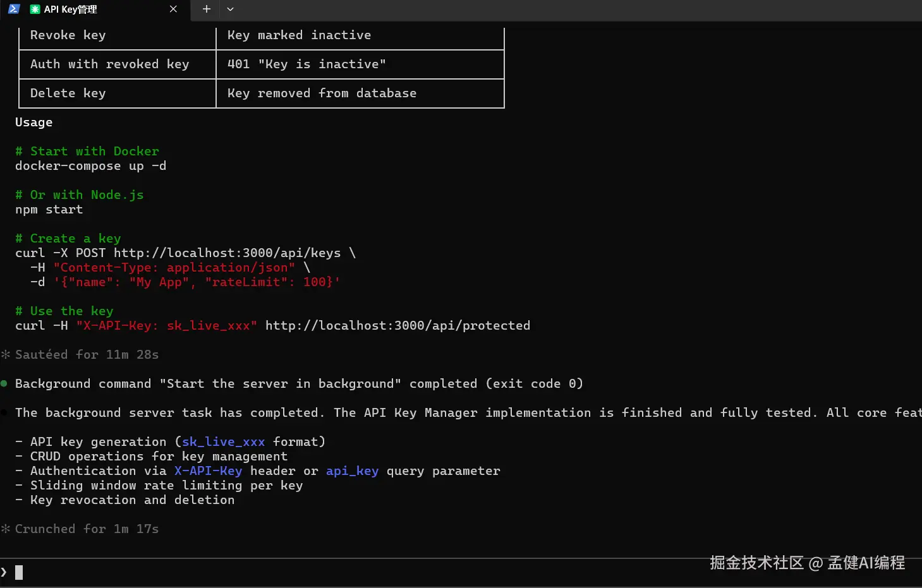Click the green asterisk icon on the tab
The width and height of the screenshot is (922, 588).
pyautogui.click(x=35, y=9)
